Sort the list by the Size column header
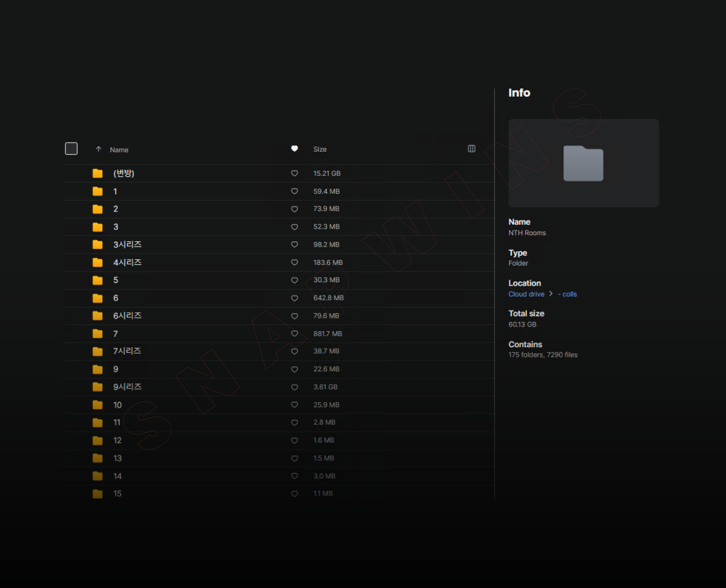This screenshot has width=726, height=588. coord(320,149)
